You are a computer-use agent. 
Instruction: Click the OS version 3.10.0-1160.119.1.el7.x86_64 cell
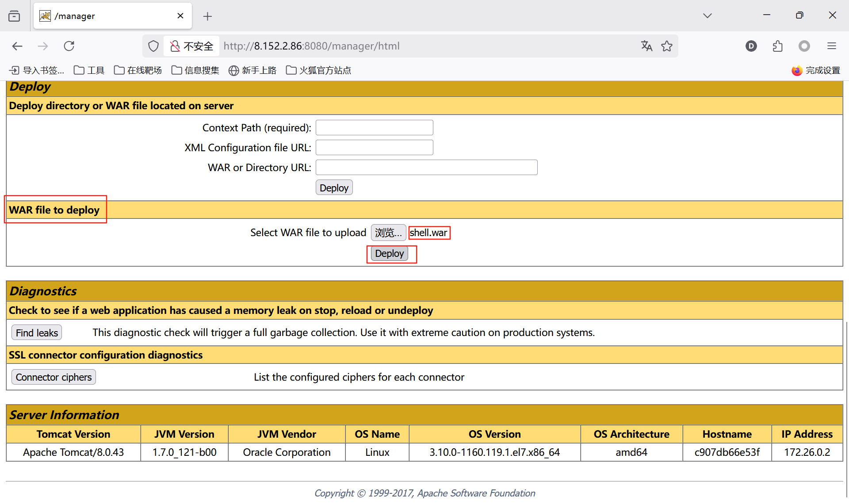(x=495, y=452)
